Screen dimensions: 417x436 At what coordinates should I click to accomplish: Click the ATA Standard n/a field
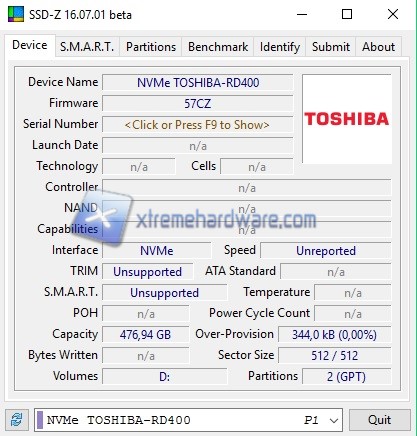[x=336, y=272]
